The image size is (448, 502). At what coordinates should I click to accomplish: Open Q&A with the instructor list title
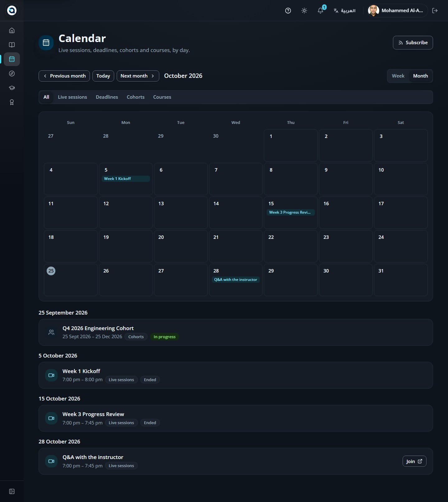93,457
